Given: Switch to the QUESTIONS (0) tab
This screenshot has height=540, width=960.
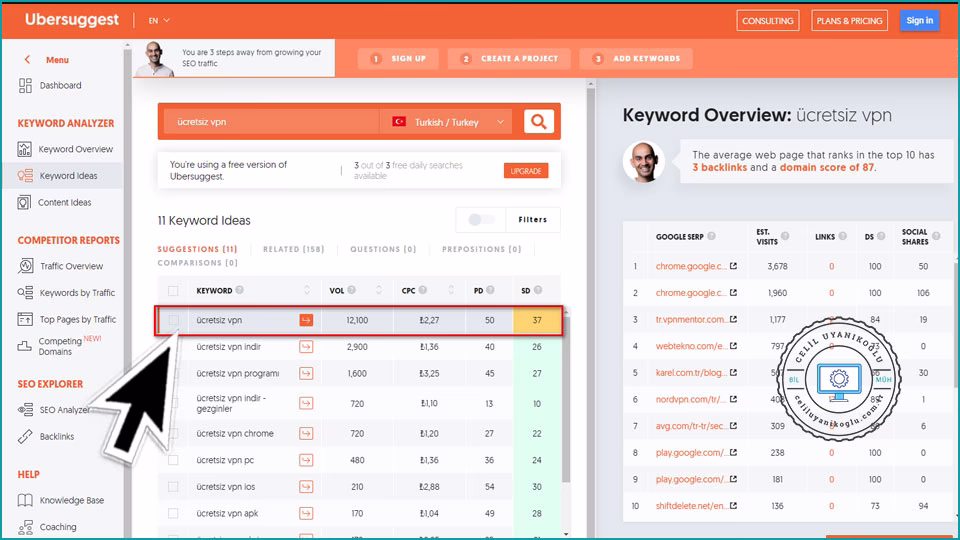Looking at the screenshot, I should tap(382, 249).
